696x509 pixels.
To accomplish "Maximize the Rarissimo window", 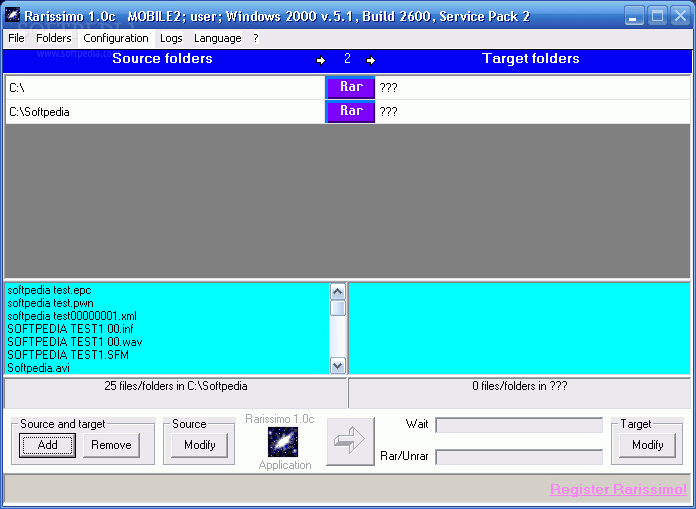I will [x=657, y=16].
